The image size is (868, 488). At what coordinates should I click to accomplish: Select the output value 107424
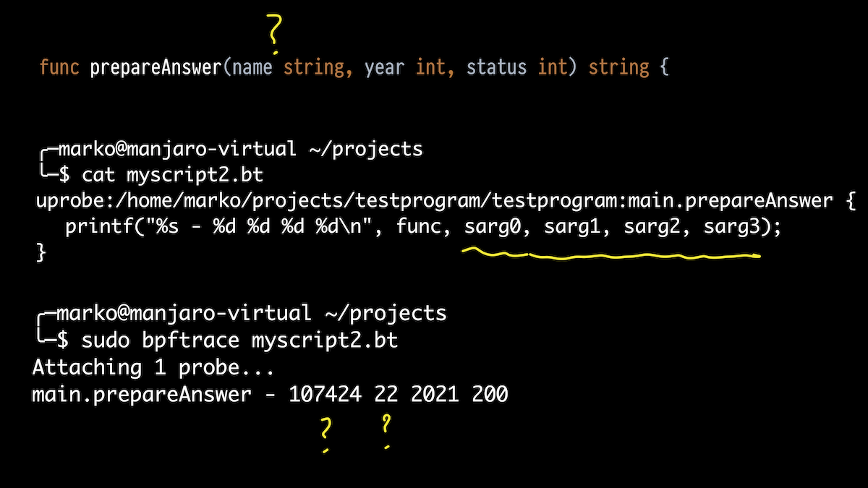click(325, 395)
